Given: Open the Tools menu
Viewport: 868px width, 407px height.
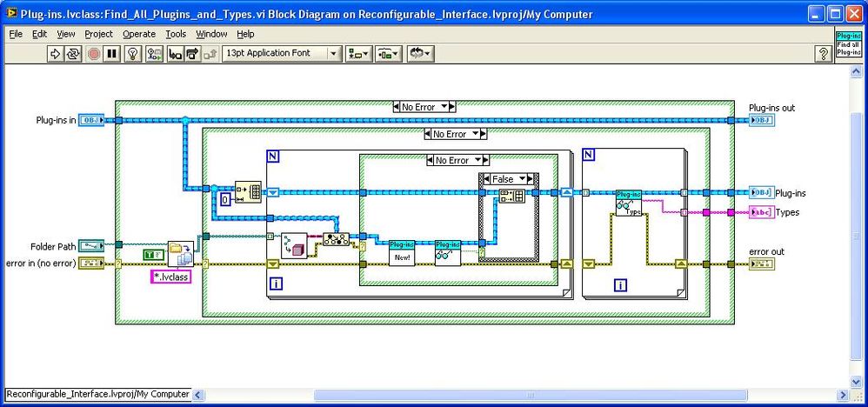Looking at the screenshot, I should pyautogui.click(x=176, y=34).
